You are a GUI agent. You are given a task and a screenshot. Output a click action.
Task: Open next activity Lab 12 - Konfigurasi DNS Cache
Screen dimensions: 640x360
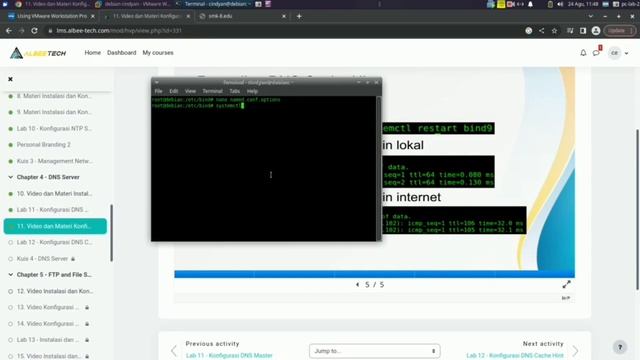[x=515, y=356]
